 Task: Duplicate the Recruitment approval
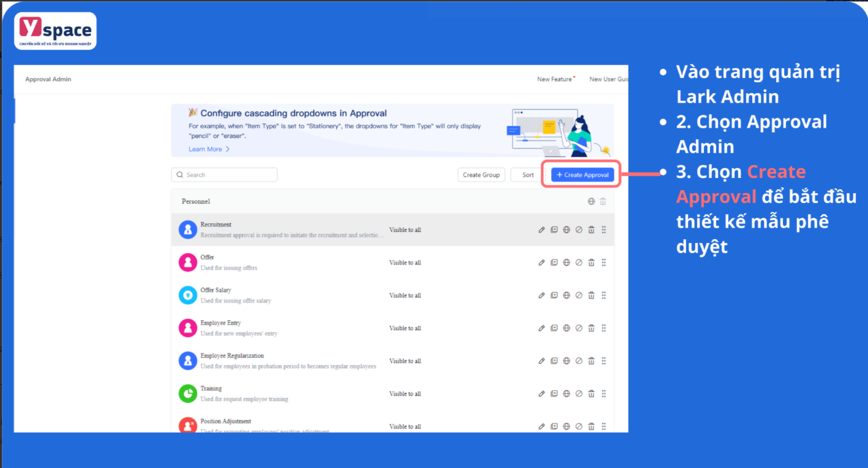(554, 230)
